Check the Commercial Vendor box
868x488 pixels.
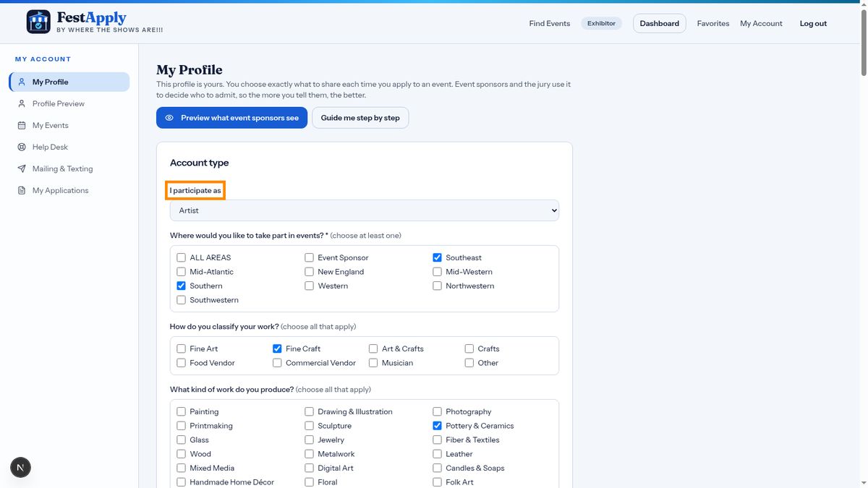click(277, 363)
